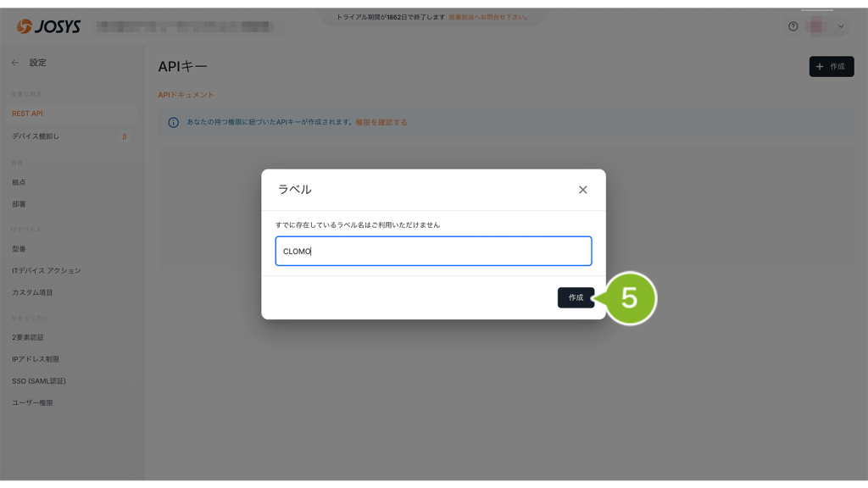Select REST API in the sidebar
Image resolution: width=868 pixels, height=488 pixels.
pos(27,114)
